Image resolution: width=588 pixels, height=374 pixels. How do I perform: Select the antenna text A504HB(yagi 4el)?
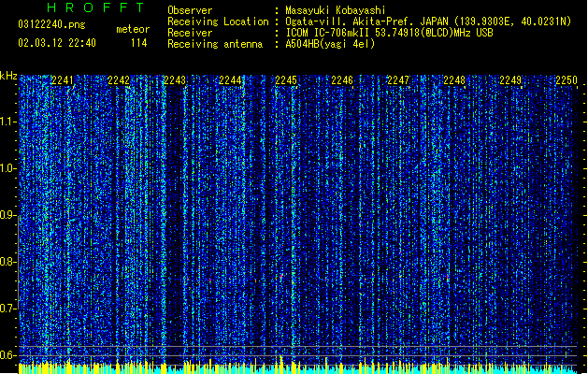pos(330,44)
